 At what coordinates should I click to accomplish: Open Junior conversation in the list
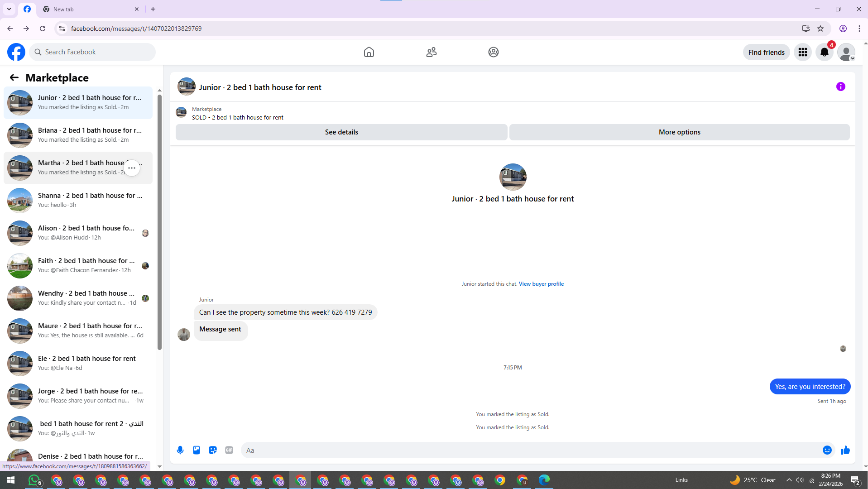click(78, 103)
